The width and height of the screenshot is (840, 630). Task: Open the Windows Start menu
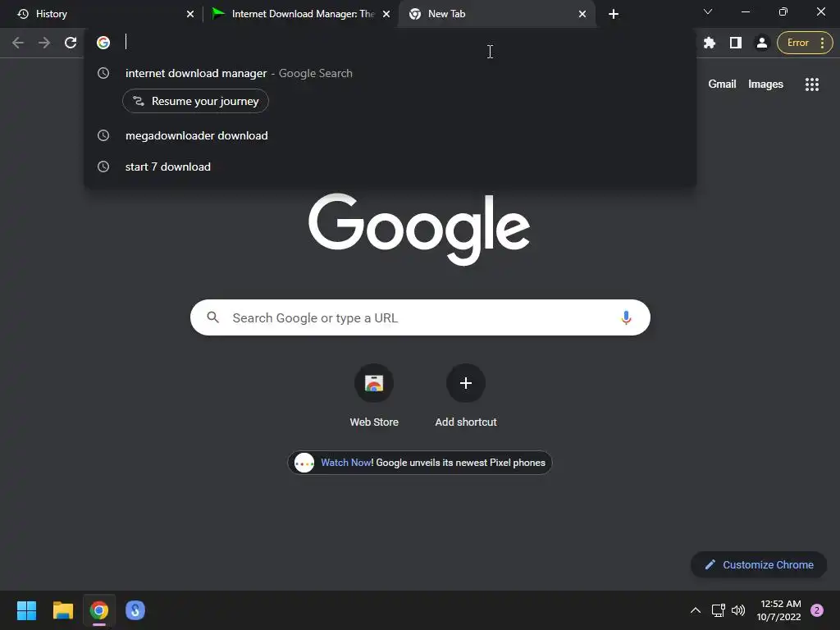click(26, 610)
